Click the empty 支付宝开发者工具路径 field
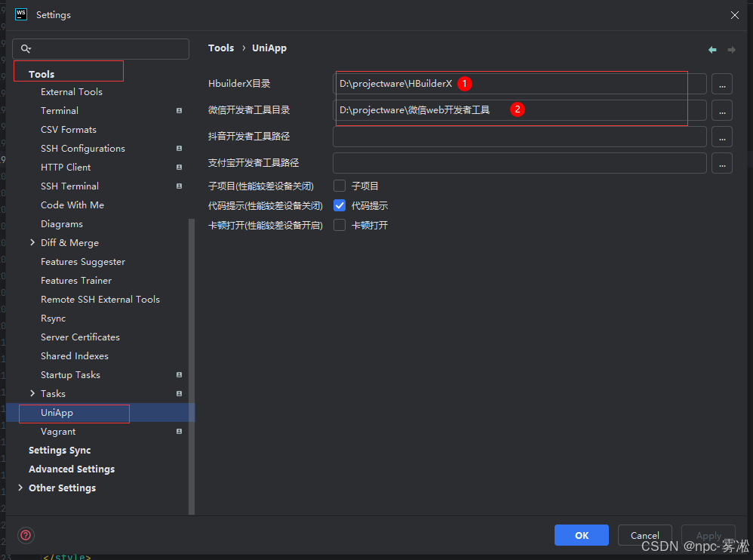The height and width of the screenshot is (560, 753). [x=520, y=163]
